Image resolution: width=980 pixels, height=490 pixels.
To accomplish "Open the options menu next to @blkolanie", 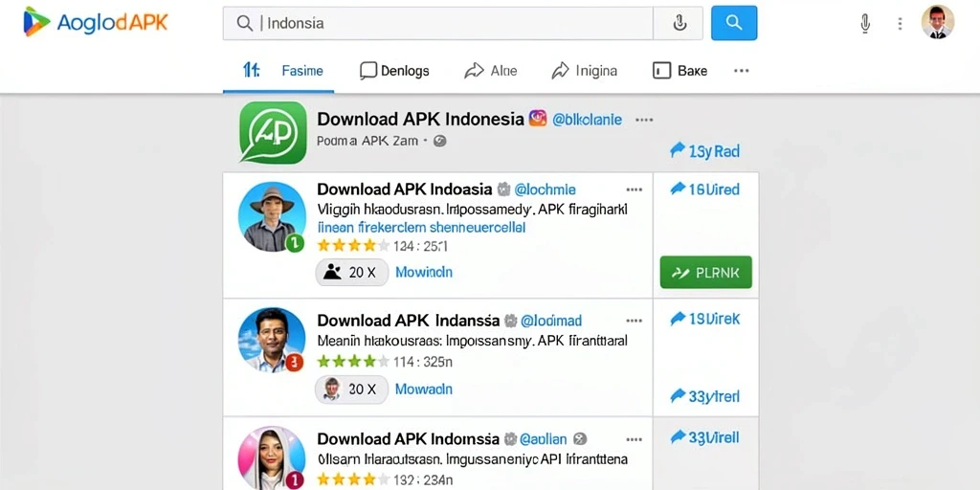I will 644,120.
